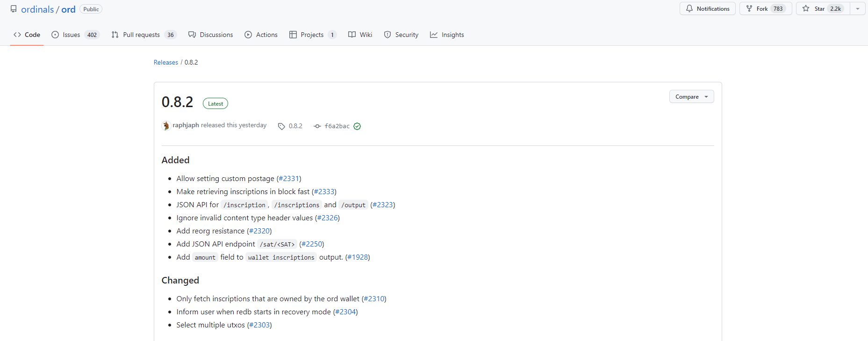The width and height of the screenshot is (868, 341).
Task: Click the green verified check icon
Action: pyautogui.click(x=357, y=126)
